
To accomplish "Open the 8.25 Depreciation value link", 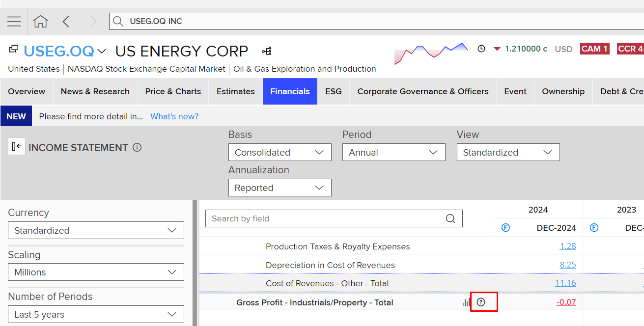I will click(568, 265).
